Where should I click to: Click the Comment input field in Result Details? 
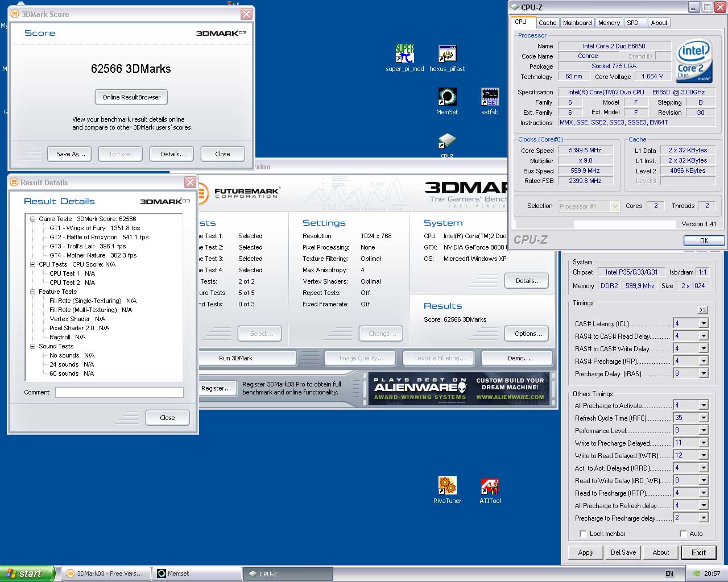click(x=119, y=392)
